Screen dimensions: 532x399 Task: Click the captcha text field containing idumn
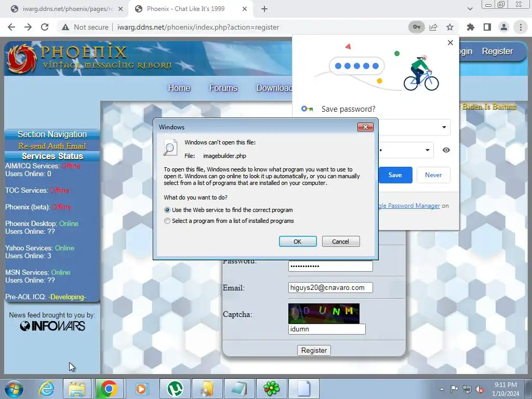click(327, 329)
